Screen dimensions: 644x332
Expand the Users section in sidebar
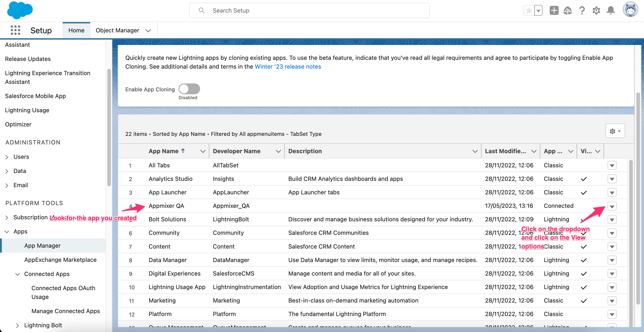[7, 157]
